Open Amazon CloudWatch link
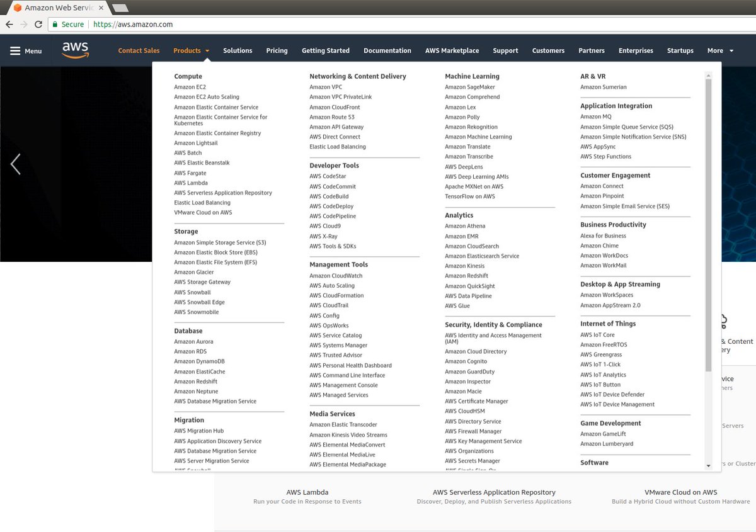 click(336, 276)
